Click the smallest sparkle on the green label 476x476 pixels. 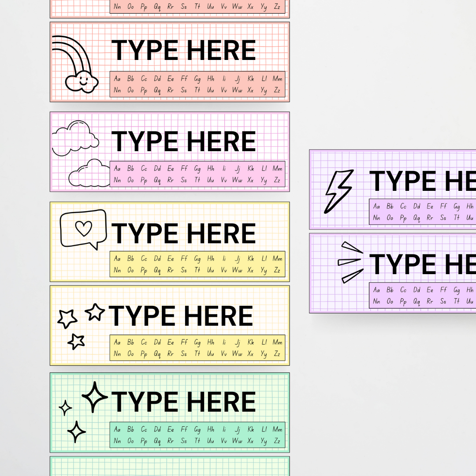point(65,408)
